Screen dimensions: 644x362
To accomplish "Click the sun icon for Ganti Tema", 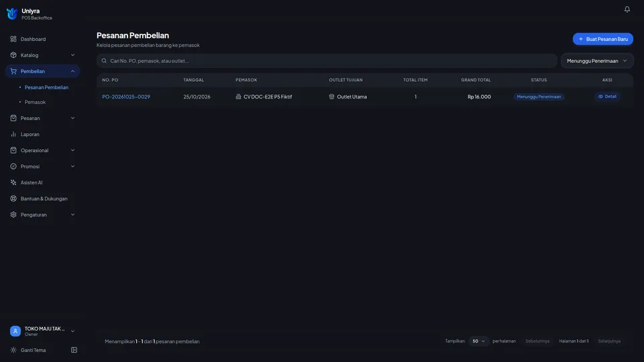I will point(13,350).
